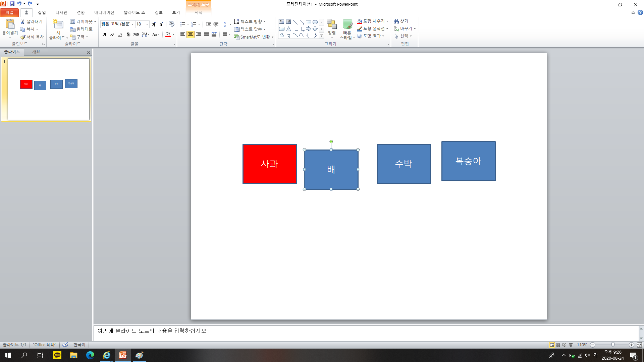This screenshot has height=362, width=644.
Task: Open the Insert (삽입) ribbon tab
Action: point(42,12)
